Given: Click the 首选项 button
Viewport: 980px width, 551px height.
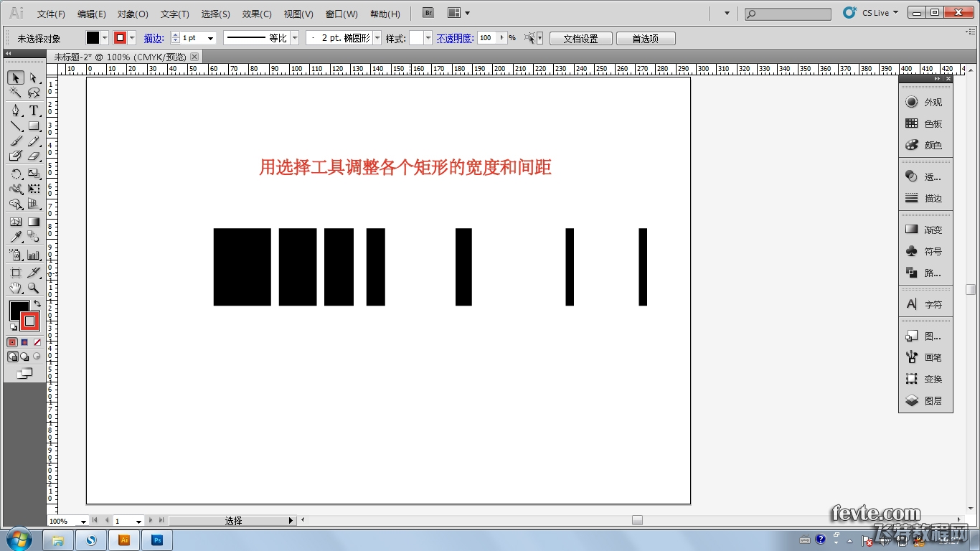Looking at the screenshot, I should [645, 39].
